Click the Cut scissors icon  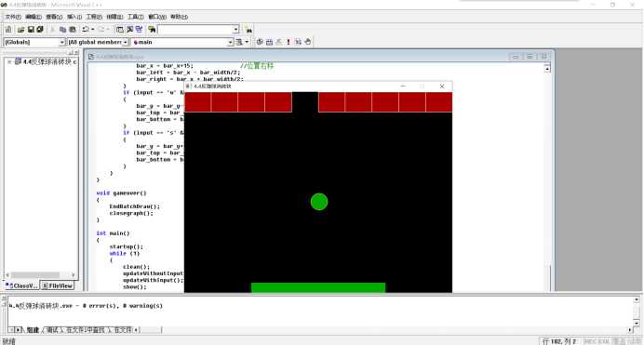pos(53,30)
